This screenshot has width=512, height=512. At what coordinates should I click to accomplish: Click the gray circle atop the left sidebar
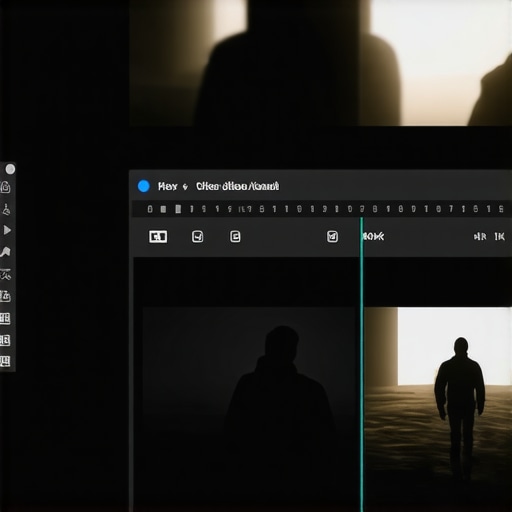pyautogui.click(x=10, y=169)
